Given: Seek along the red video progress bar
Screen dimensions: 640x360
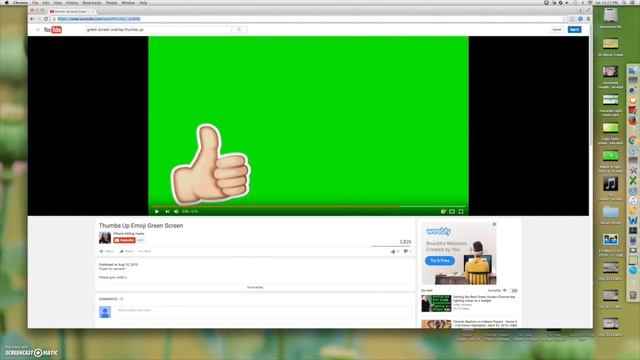Looking at the screenshot, I should (308, 207).
